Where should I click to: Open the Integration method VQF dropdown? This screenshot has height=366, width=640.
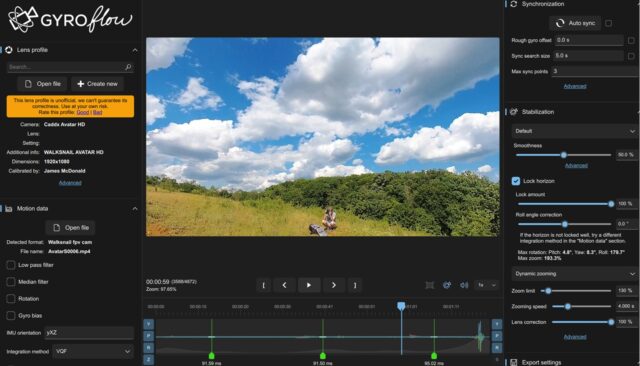pos(93,351)
